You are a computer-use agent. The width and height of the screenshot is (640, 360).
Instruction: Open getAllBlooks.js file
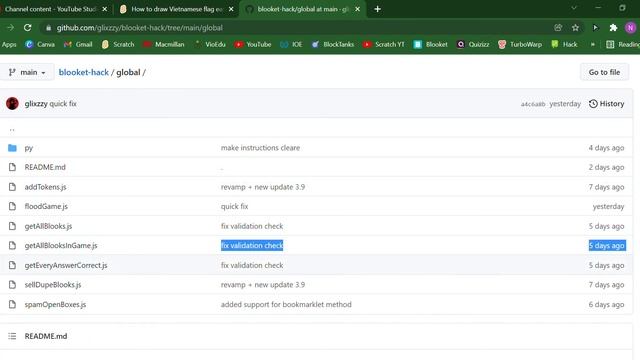coord(48,226)
